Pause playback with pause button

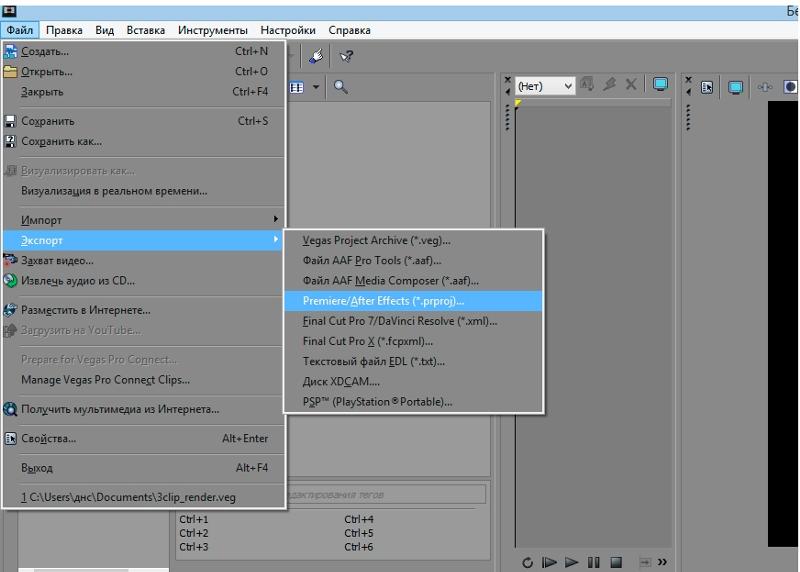pyautogui.click(x=593, y=562)
